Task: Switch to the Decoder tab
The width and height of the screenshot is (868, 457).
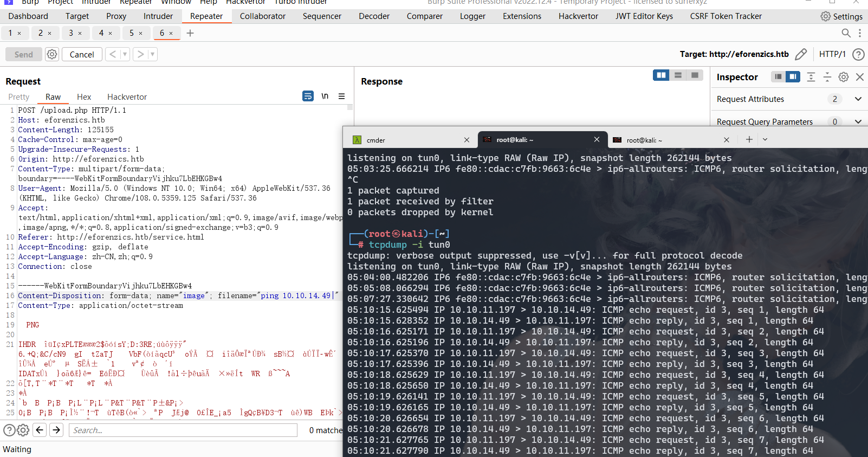Action: click(x=374, y=16)
